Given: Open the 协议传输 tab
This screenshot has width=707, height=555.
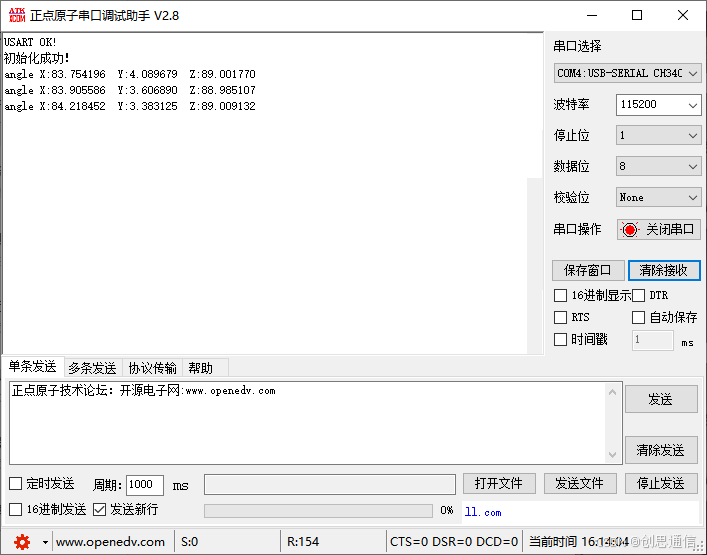Looking at the screenshot, I should (152, 368).
